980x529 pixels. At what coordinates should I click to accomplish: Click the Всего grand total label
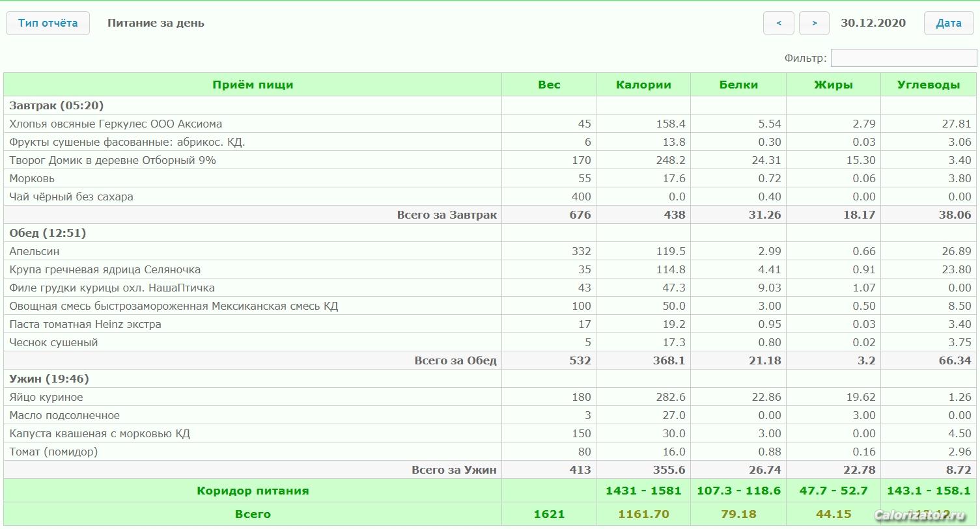[253, 514]
